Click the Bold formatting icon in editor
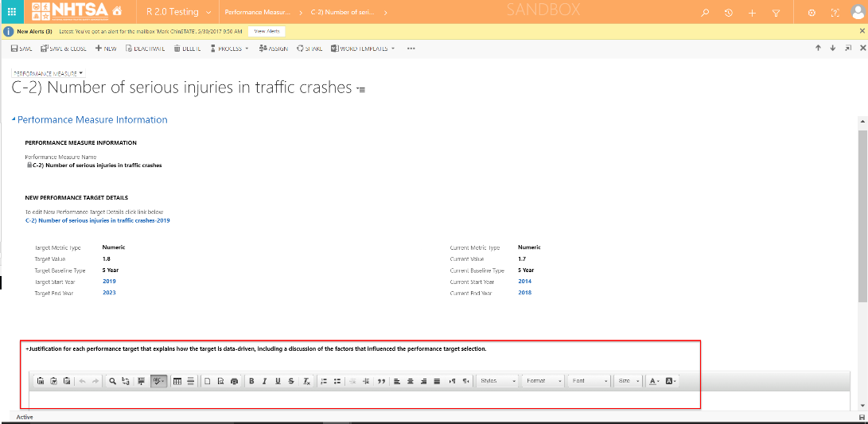The height and width of the screenshot is (424, 868). (x=251, y=381)
